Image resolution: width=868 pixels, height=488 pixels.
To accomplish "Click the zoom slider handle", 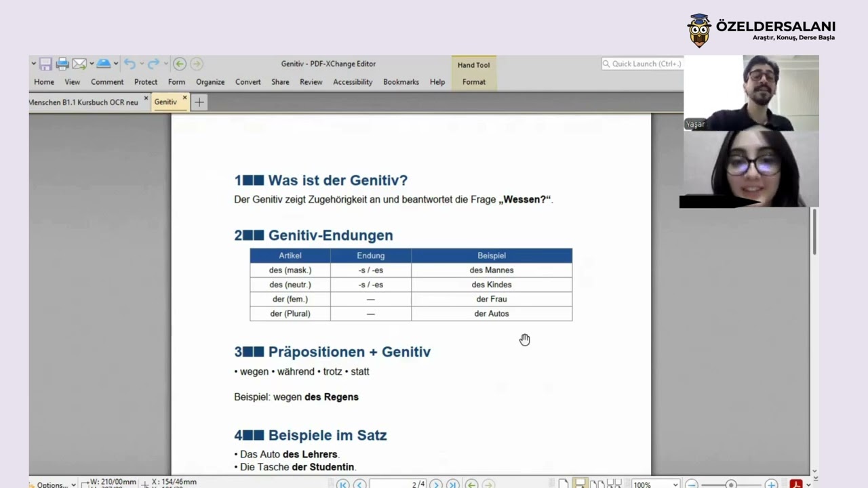I will click(731, 484).
